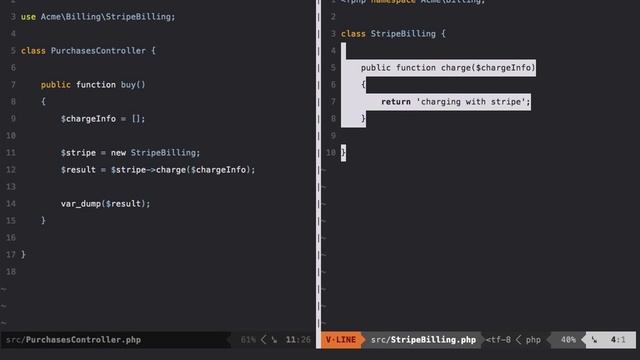Click the 61% indicator in left pane
640x360 pixels.
pyautogui.click(x=248, y=340)
